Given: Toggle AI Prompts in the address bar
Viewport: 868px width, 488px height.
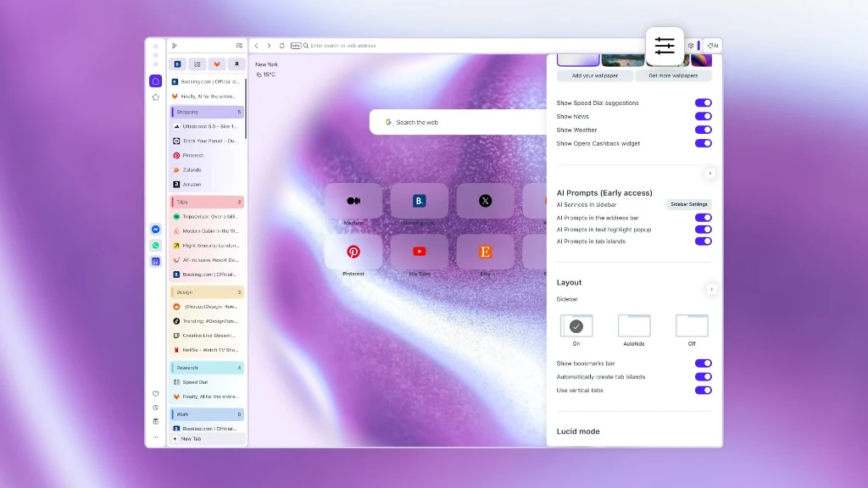Looking at the screenshot, I should click(x=703, y=218).
